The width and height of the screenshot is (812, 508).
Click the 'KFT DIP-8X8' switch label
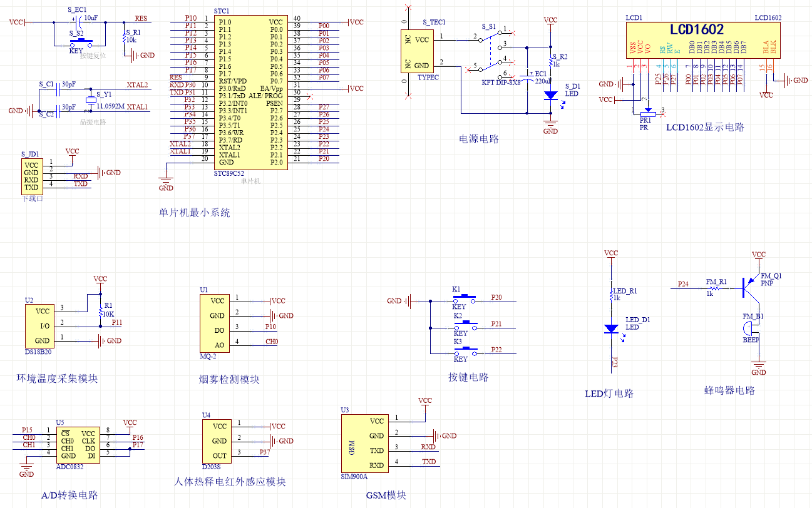tap(501, 82)
